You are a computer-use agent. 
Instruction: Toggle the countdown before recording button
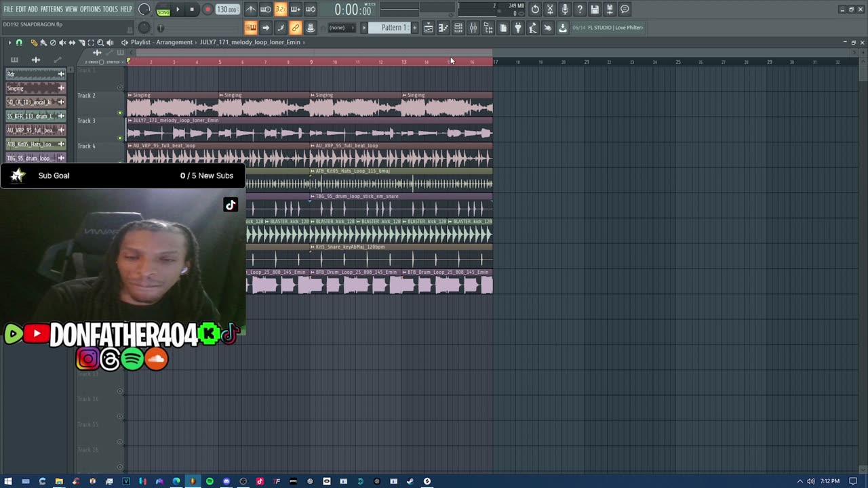pos(280,9)
